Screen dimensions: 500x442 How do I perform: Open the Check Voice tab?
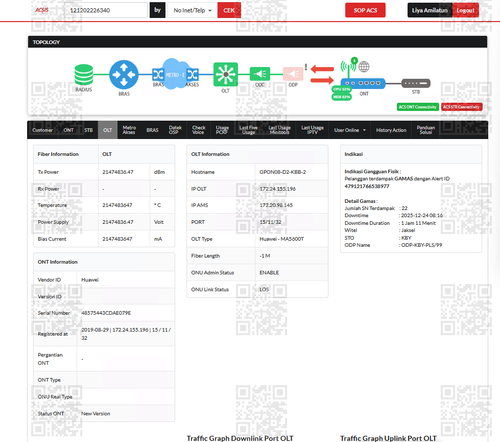198,130
